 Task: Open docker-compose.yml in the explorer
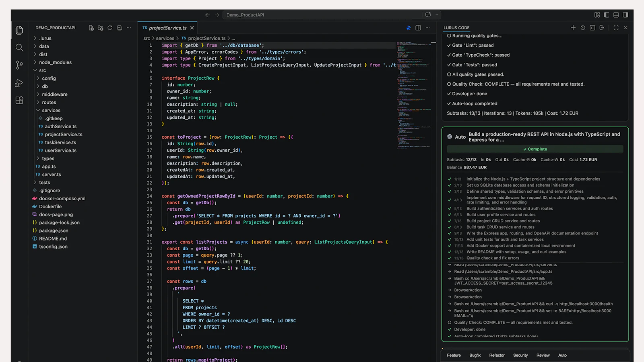(x=62, y=199)
